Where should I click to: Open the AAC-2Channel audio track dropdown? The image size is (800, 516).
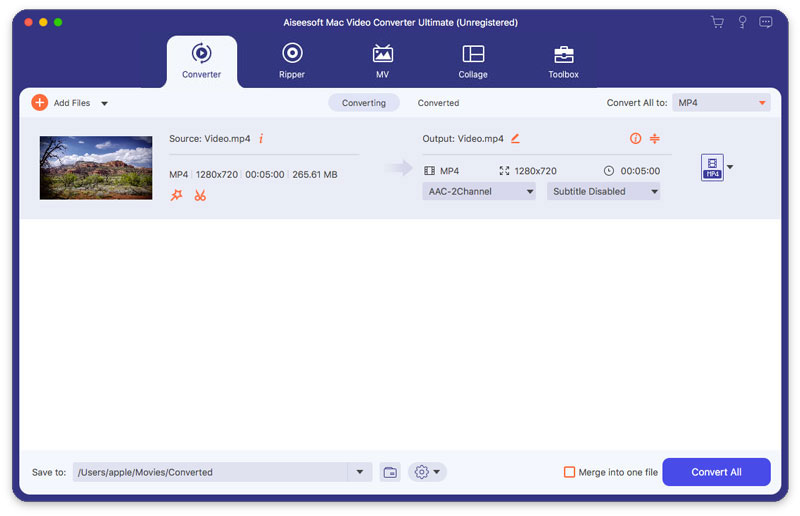click(479, 191)
